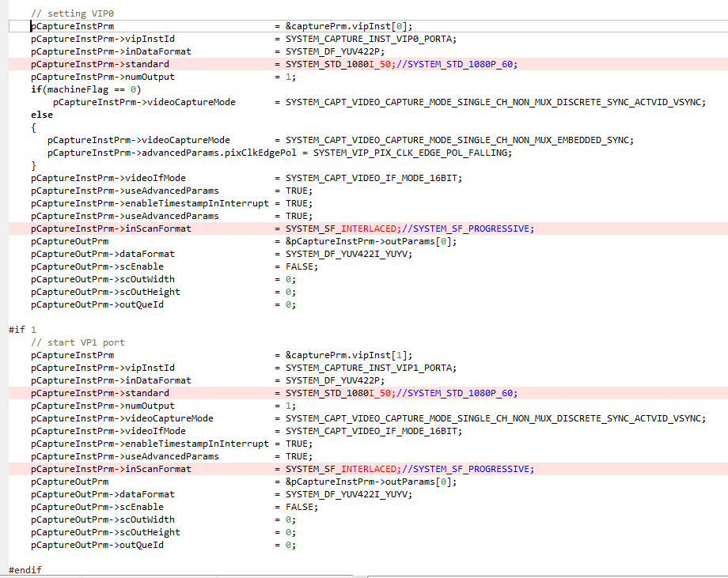
Task: Click 'pCaptureInstPrm->inScanFormat' in VP1 section
Action: 111,469
